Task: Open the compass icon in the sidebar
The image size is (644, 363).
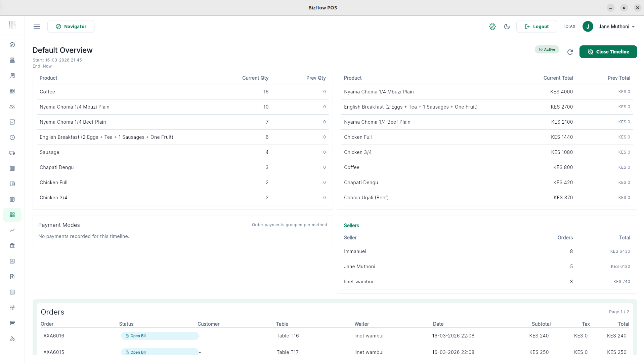Action: pos(12,45)
